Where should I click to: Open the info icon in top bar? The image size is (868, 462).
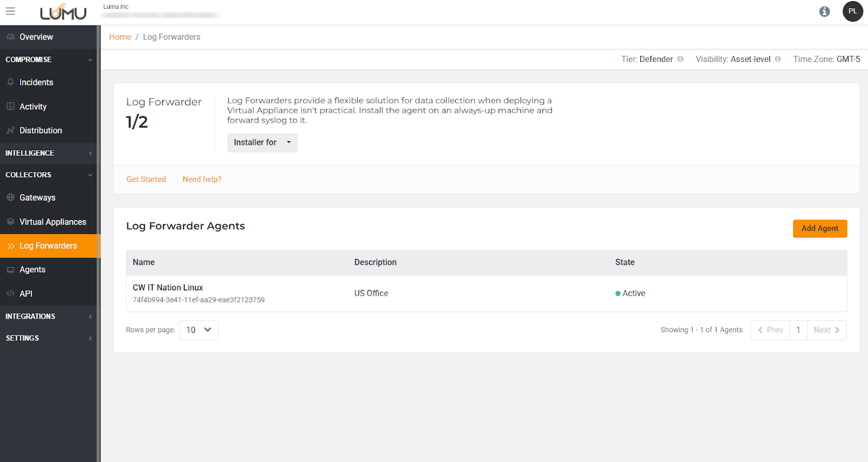click(x=825, y=11)
